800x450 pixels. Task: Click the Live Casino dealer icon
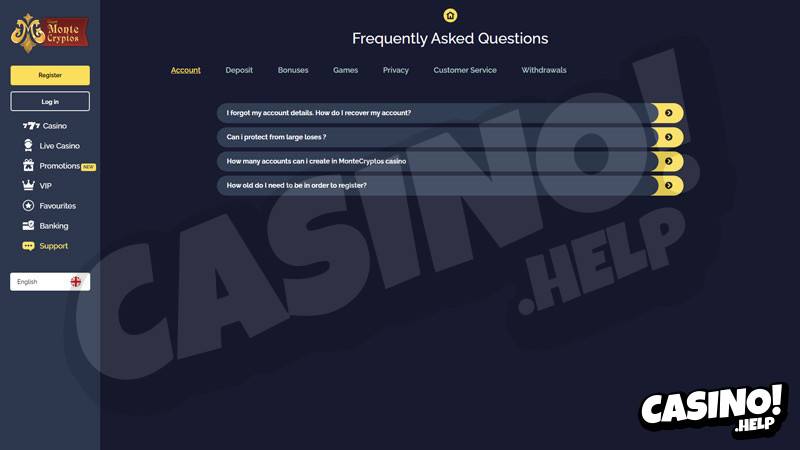tap(28, 145)
